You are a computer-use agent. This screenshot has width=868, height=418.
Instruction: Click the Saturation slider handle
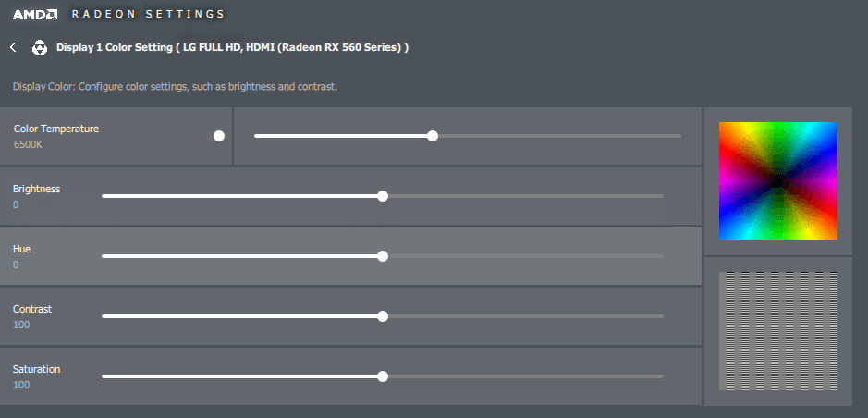pos(383,376)
